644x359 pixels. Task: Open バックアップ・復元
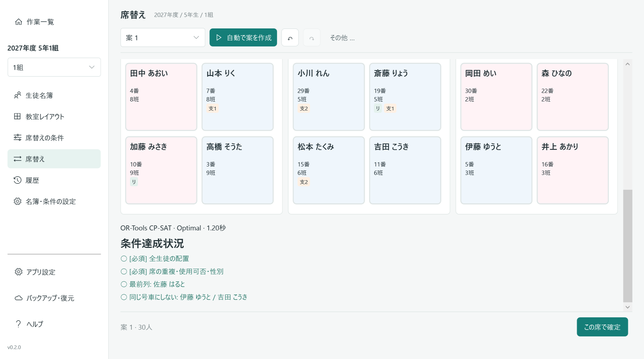(x=54, y=298)
